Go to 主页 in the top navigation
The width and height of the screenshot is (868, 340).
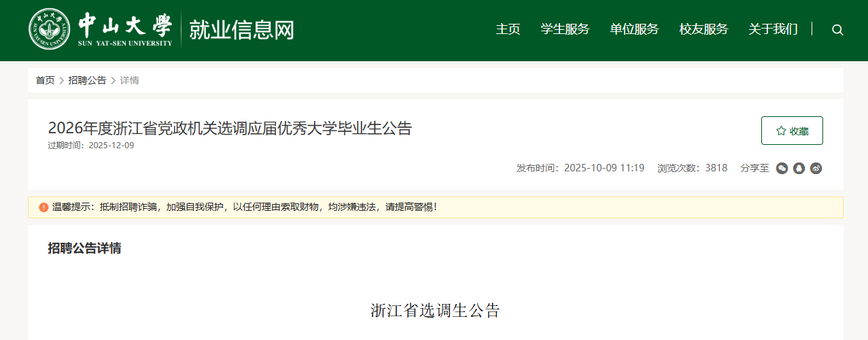click(x=508, y=29)
